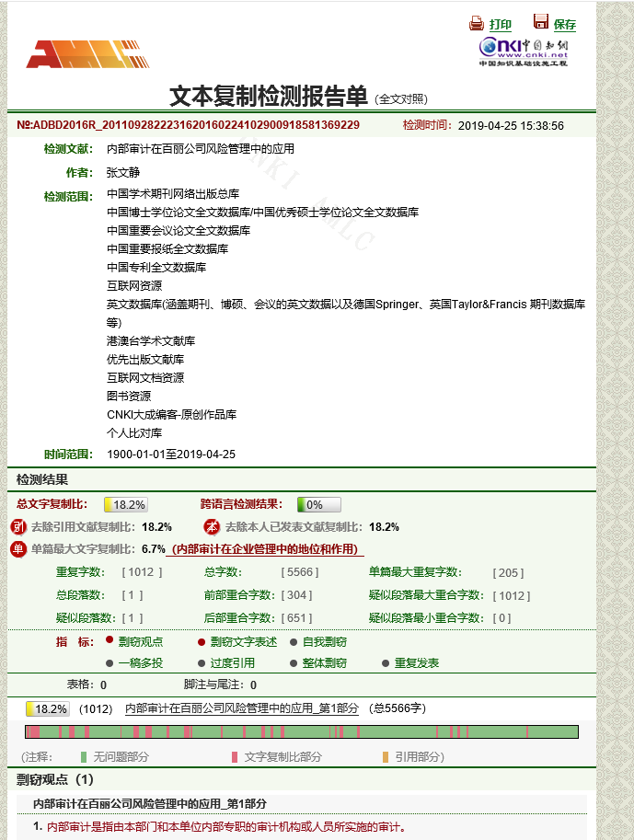Click the printer icon

[477, 24]
